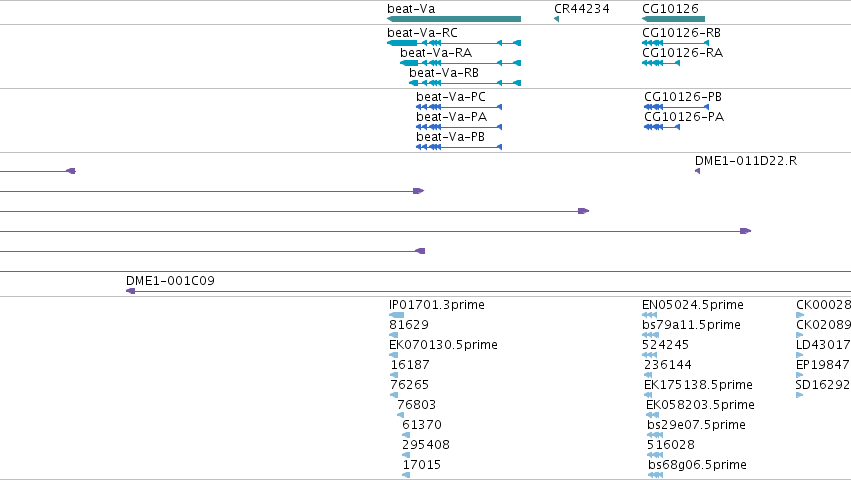Select the 17015 EST label
This screenshot has height=480, width=851.
421,465
